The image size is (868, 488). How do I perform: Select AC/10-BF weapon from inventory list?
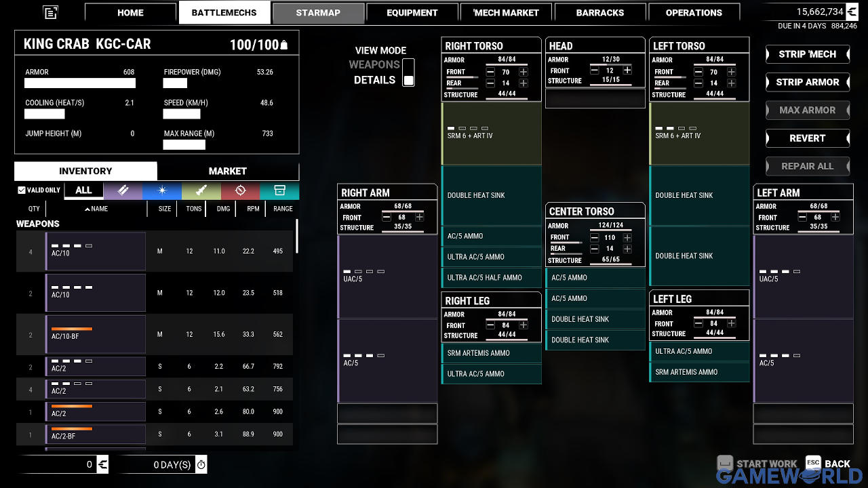point(96,334)
